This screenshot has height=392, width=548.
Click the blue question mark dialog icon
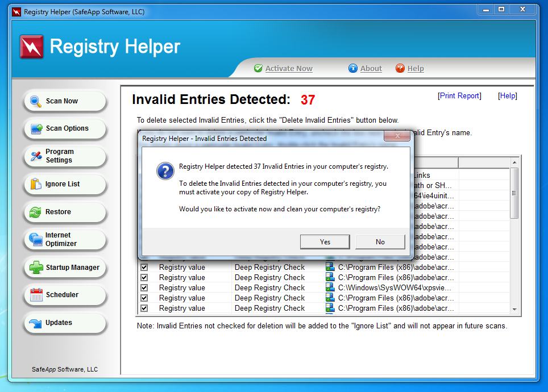tap(165, 171)
